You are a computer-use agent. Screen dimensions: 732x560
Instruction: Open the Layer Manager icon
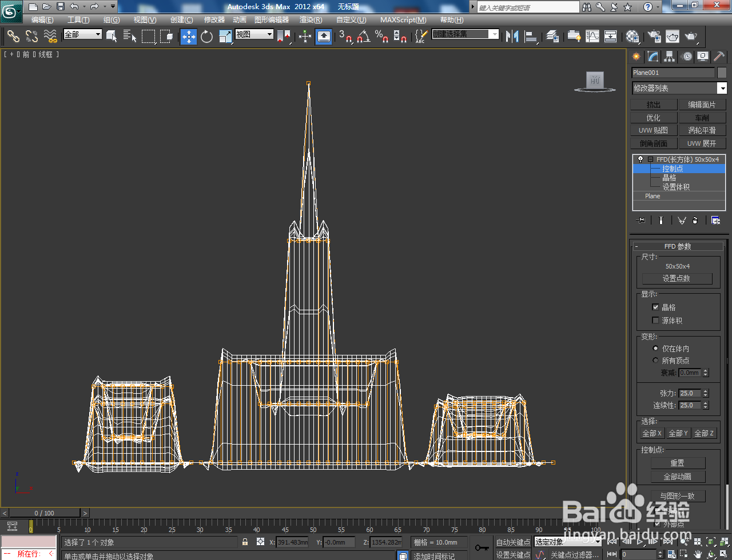pos(552,36)
